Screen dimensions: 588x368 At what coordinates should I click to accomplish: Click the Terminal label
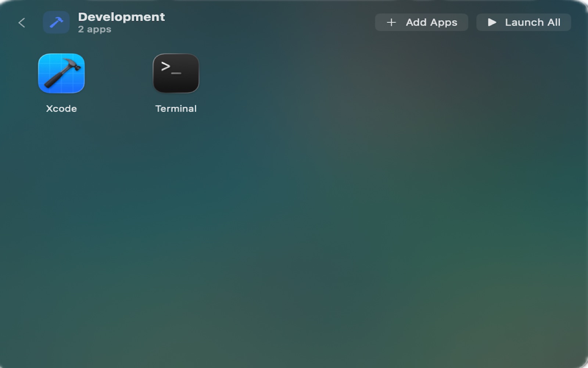176,109
